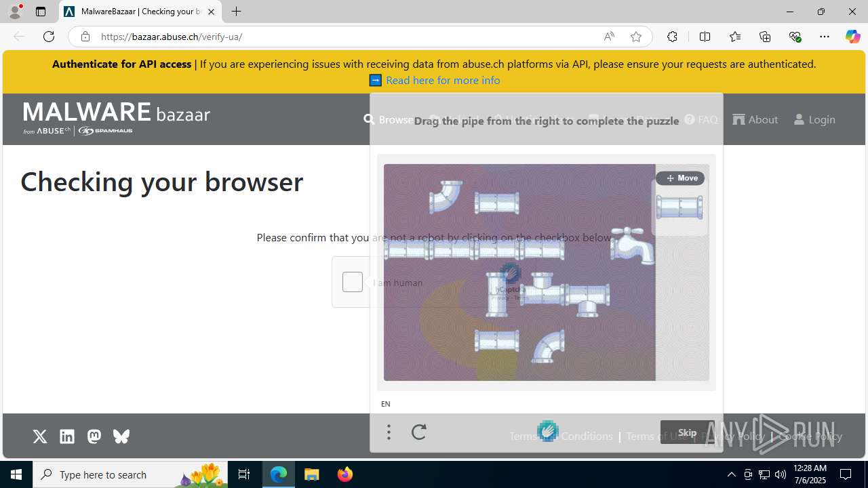Image resolution: width=868 pixels, height=488 pixels.
Task: Click the browser Refresh button
Action: (49, 37)
